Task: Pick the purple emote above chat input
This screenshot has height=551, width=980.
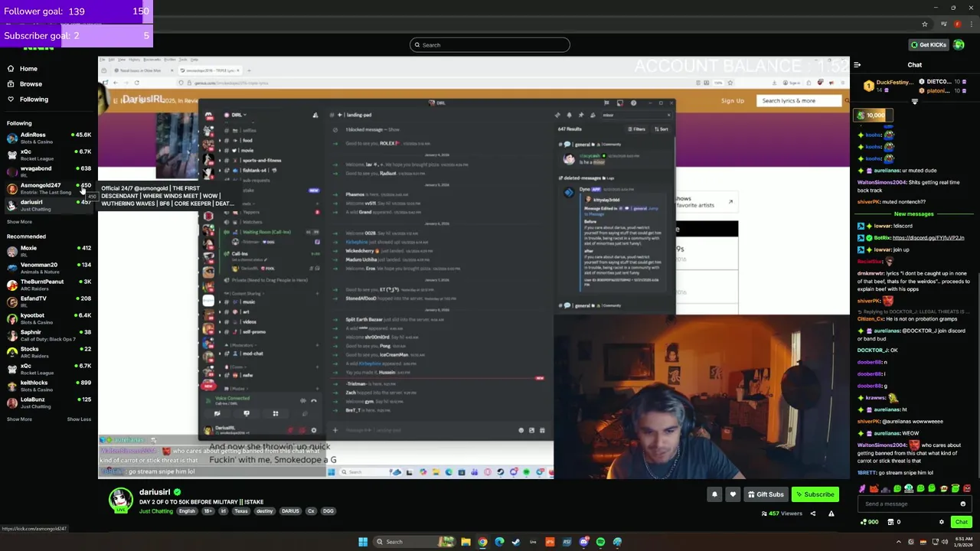Action: click(x=862, y=489)
